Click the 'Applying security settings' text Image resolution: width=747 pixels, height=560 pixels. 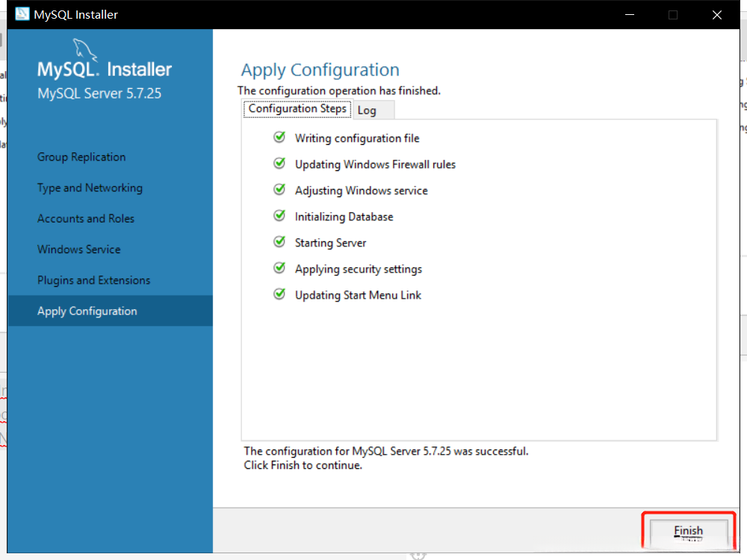coord(359,270)
